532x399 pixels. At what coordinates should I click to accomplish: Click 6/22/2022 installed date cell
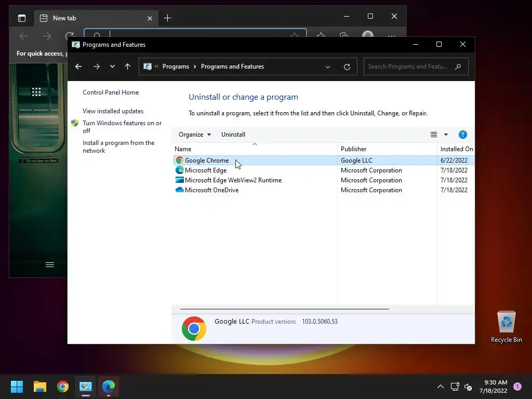[x=454, y=161]
